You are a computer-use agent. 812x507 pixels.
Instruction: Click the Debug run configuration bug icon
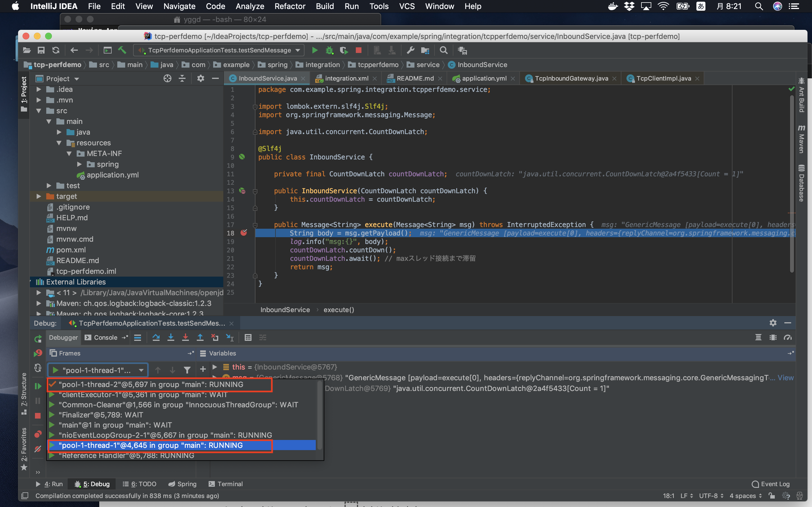click(329, 50)
